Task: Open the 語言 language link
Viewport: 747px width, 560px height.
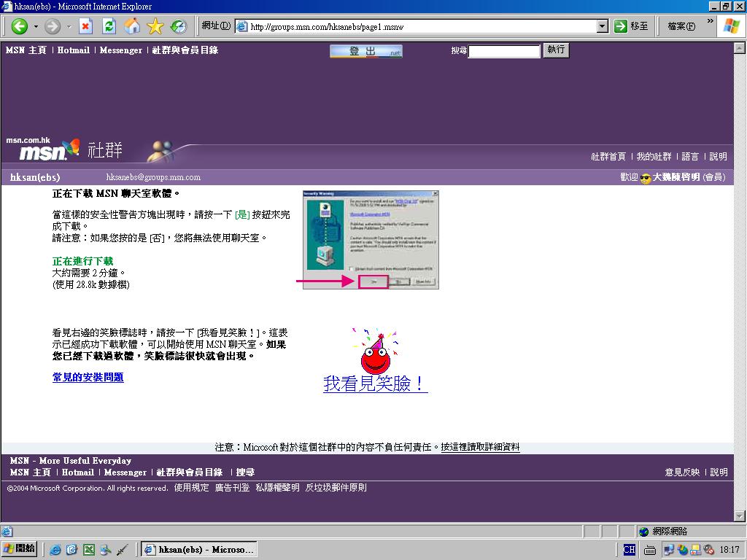Action: [690, 156]
